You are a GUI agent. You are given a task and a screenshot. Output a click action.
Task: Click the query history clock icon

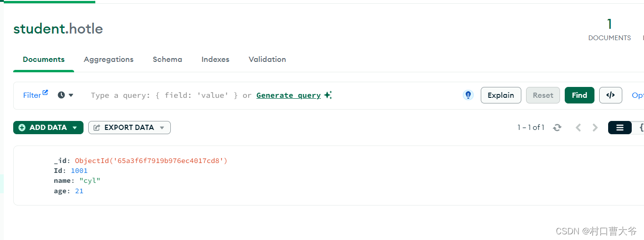click(x=61, y=95)
